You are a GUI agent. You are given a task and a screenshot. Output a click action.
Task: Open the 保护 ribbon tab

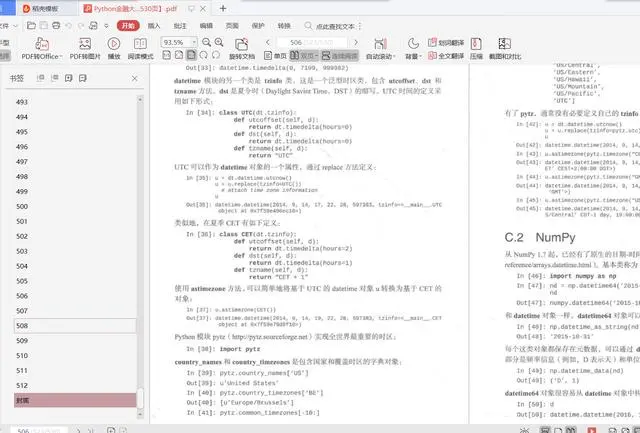(258, 26)
